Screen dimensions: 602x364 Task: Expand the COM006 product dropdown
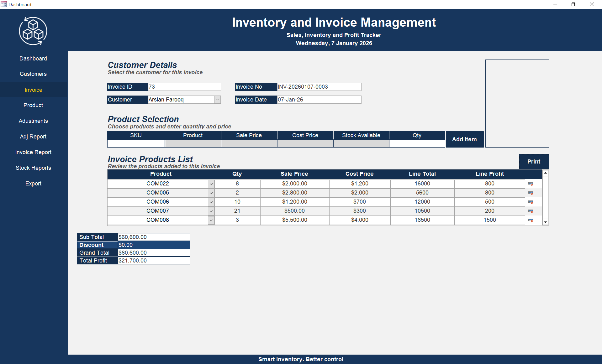click(211, 202)
